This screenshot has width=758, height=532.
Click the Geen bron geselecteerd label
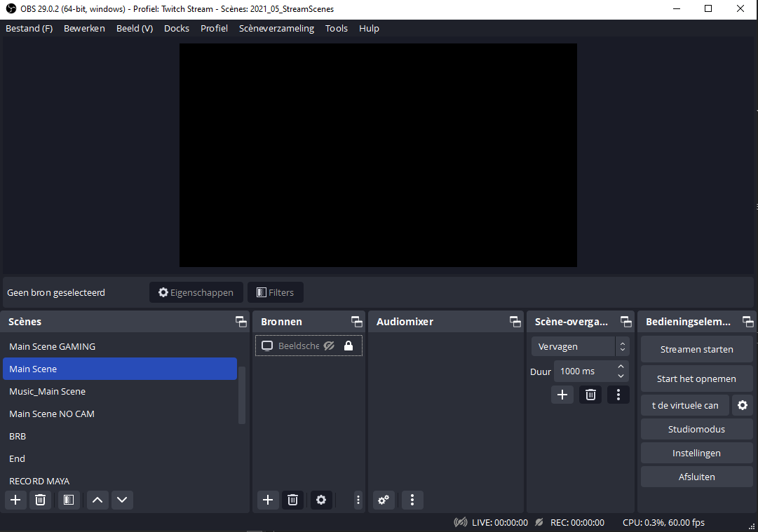[56, 292]
